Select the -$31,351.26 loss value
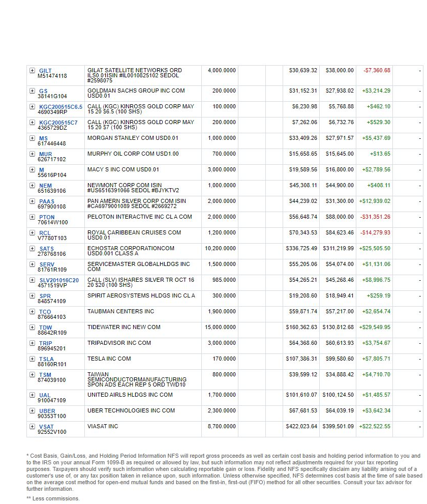427x504 pixels. 375,217
